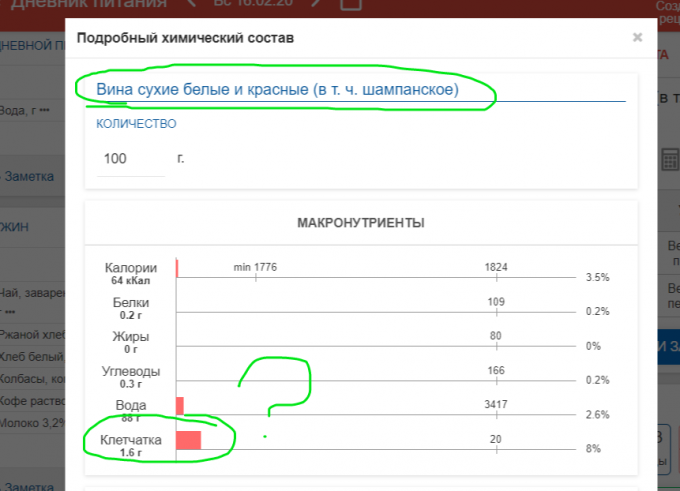
Task: Select the Белки row label
Action: coord(130,302)
